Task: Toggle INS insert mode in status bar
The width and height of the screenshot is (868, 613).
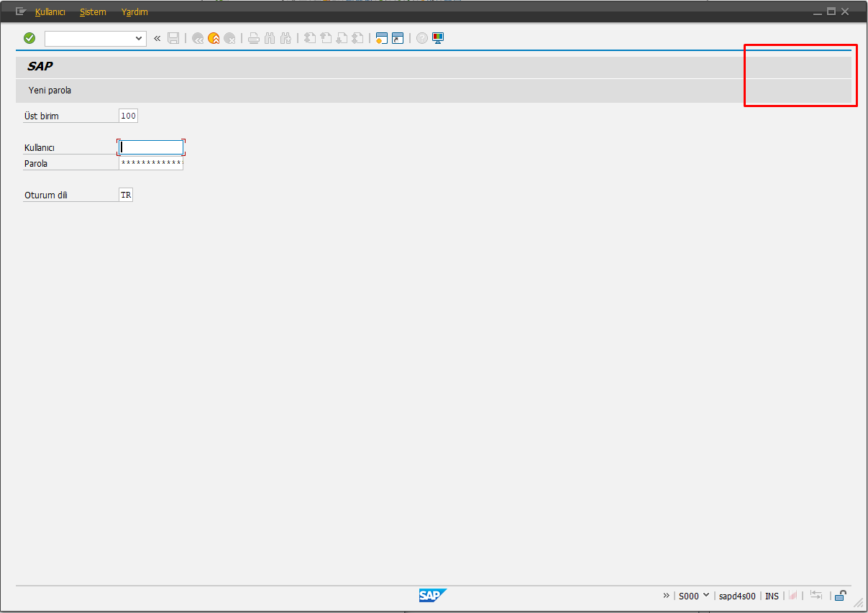Action: pos(772,596)
